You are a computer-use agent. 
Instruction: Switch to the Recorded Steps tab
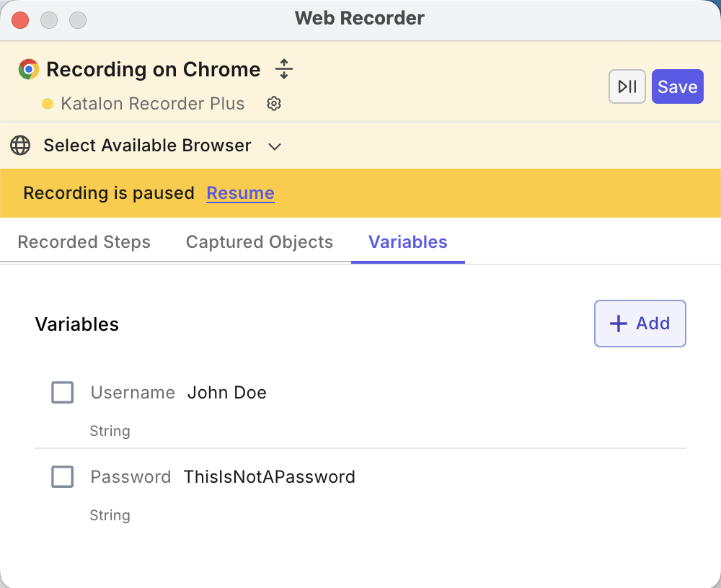click(x=84, y=242)
